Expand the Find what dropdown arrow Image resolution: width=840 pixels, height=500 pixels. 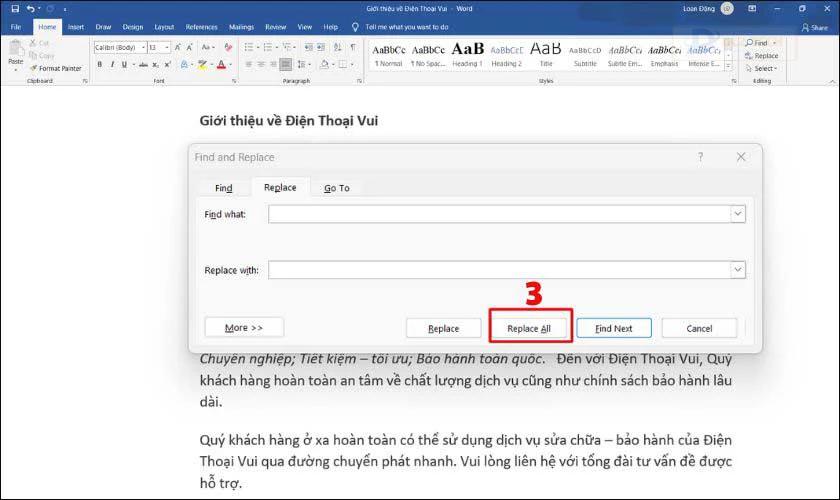coord(738,214)
